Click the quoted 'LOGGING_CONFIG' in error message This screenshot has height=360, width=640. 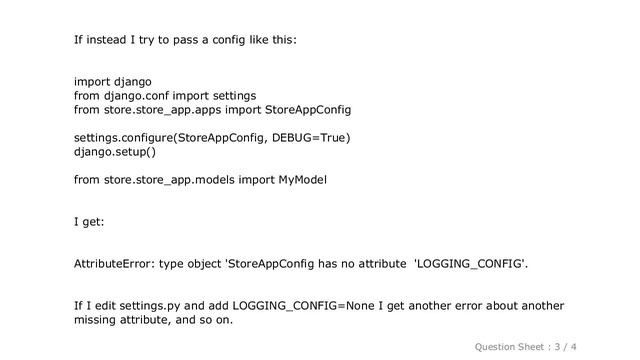pos(469,264)
